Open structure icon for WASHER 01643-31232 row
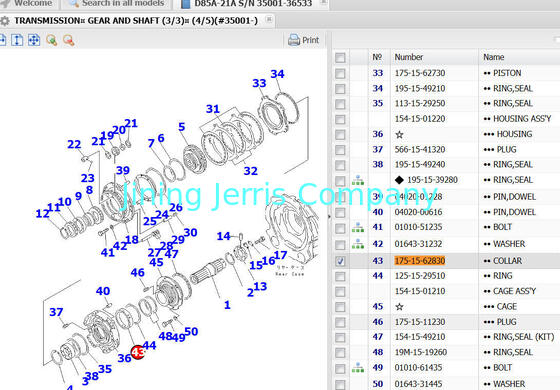The height and width of the screenshot is (390, 560). pos(358,244)
